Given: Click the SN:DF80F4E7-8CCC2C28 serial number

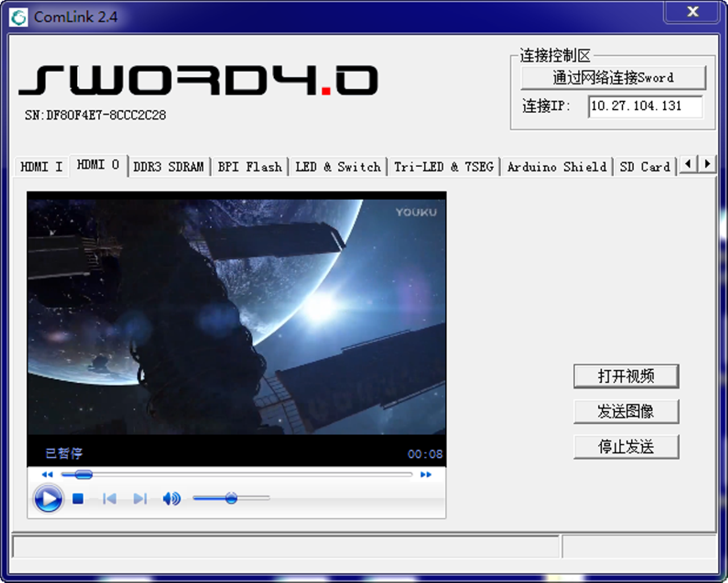Looking at the screenshot, I should tap(96, 115).
